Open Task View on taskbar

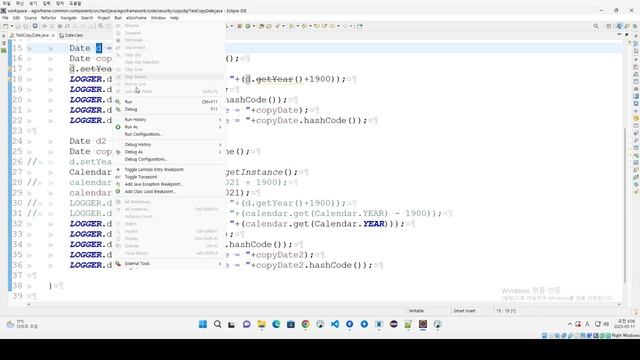232,324
